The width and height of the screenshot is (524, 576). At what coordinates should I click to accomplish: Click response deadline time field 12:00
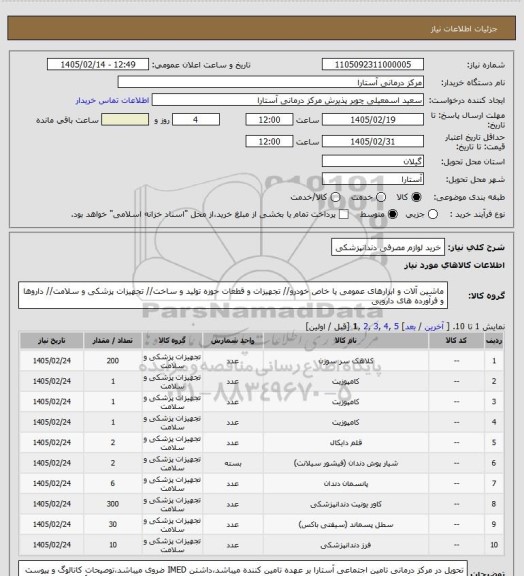tap(269, 120)
